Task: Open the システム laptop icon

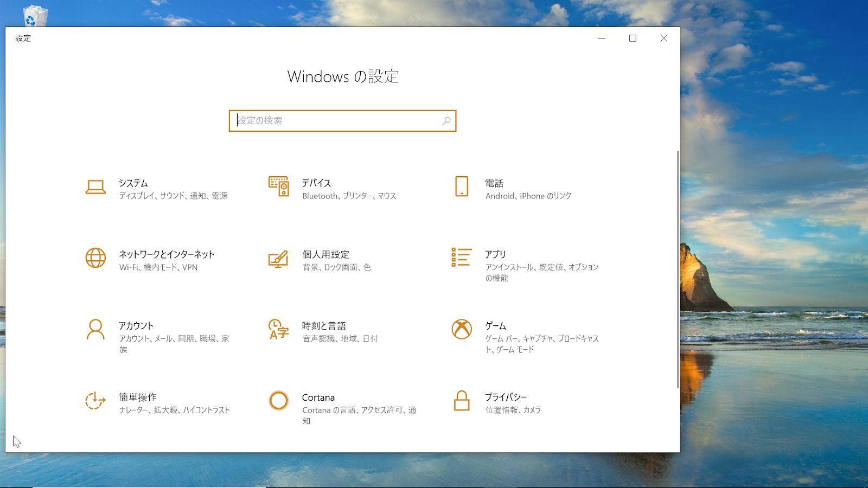Action: coord(95,187)
